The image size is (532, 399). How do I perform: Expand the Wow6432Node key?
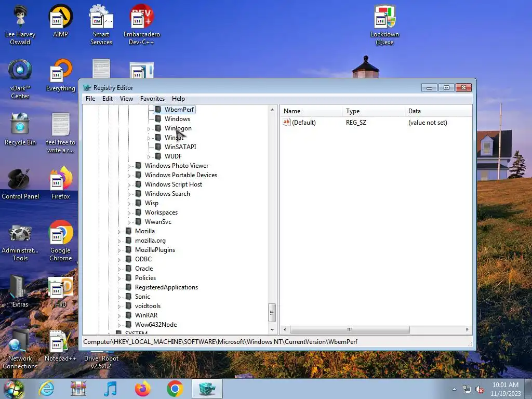(x=119, y=325)
